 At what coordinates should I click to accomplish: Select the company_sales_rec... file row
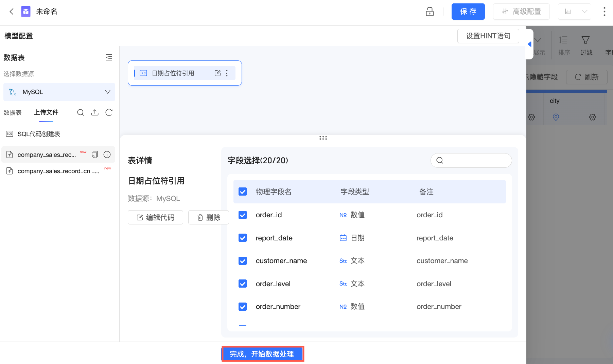click(58, 154)
